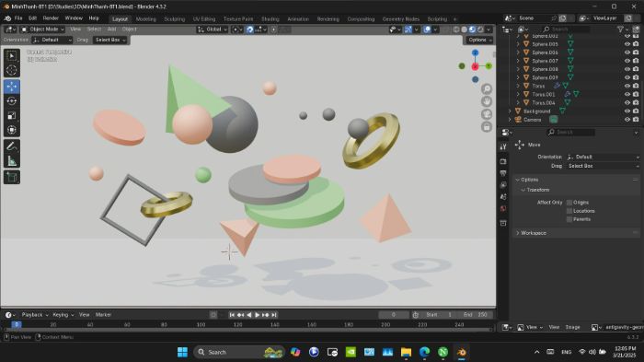
Task: Select the Scale tool
Action: click(x=11, y=115)
